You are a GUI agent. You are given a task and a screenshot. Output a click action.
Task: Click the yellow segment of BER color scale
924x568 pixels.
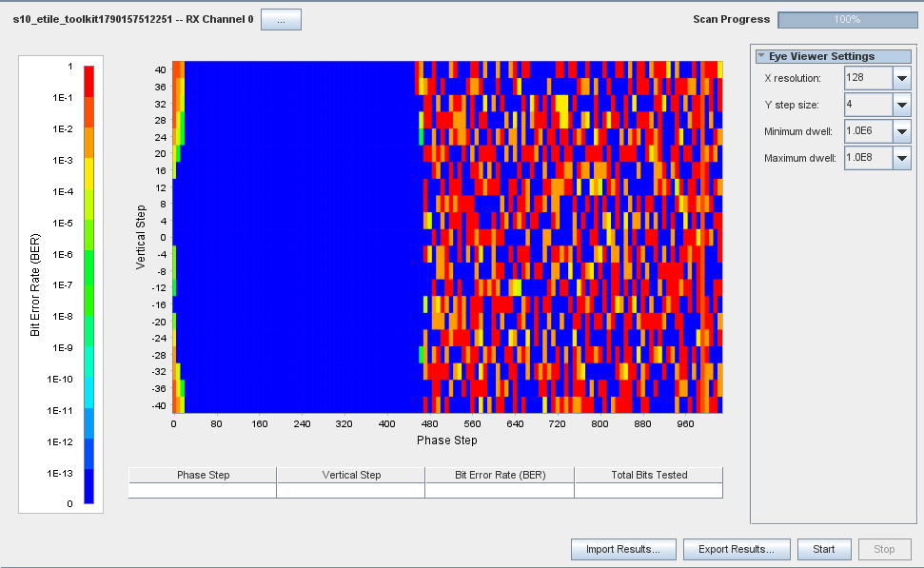click(89, 173)
